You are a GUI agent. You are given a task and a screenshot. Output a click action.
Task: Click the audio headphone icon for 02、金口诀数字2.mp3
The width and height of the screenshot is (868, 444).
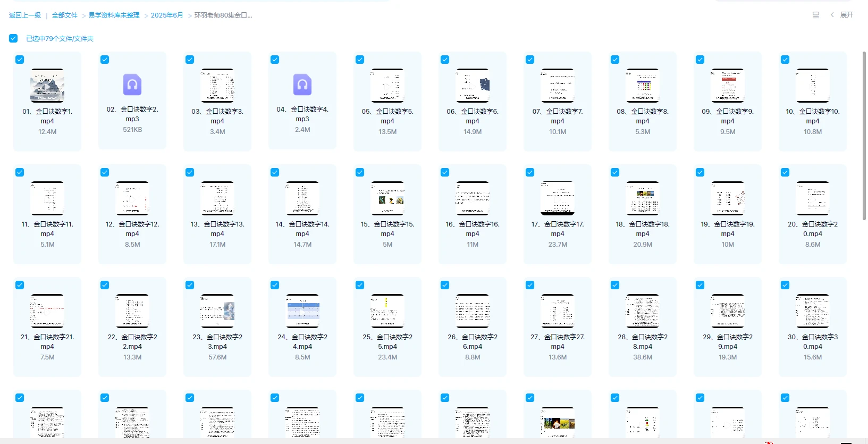click(x=132, y=85)
